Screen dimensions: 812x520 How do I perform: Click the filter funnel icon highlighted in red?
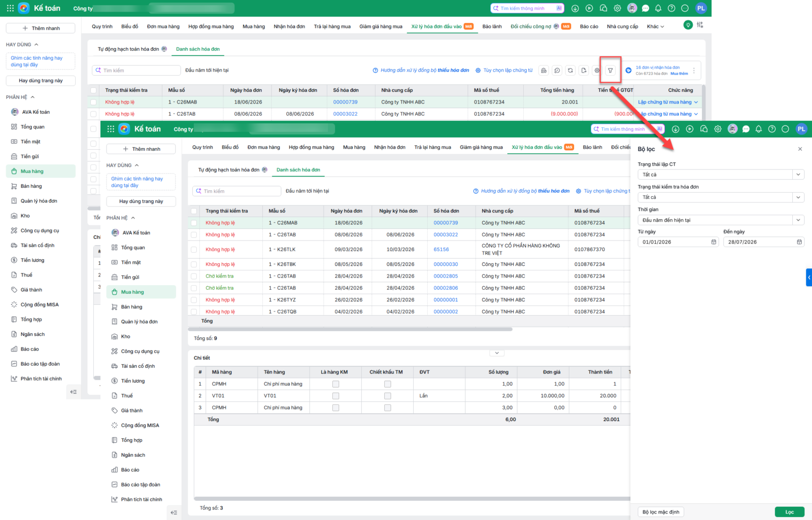(x=610, y=71)
